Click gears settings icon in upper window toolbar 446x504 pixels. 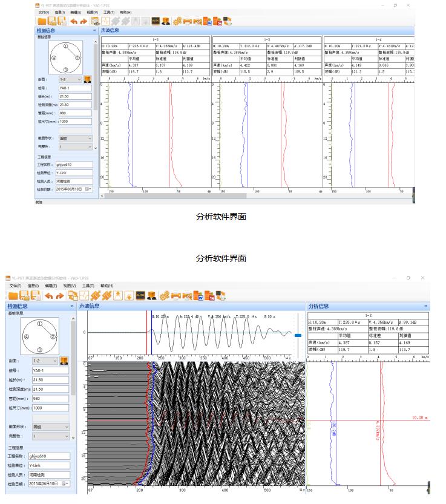click(177, 22)
